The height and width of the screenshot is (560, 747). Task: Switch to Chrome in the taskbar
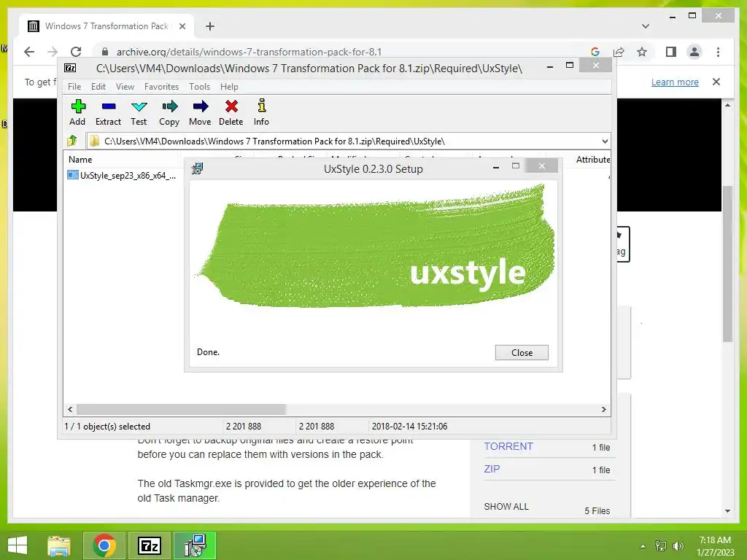click(104, 545)
